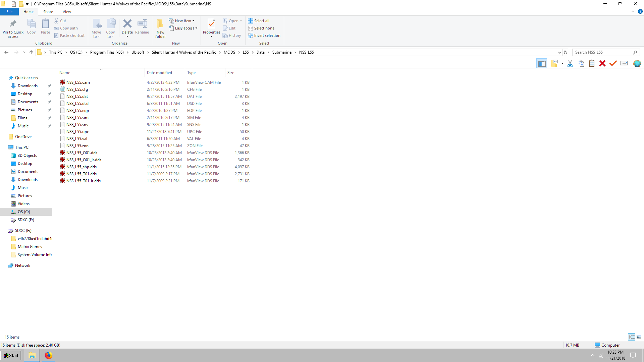The image size is (644, 362).
Task: Click Select all in the ribbon
Action: point(259,21)
